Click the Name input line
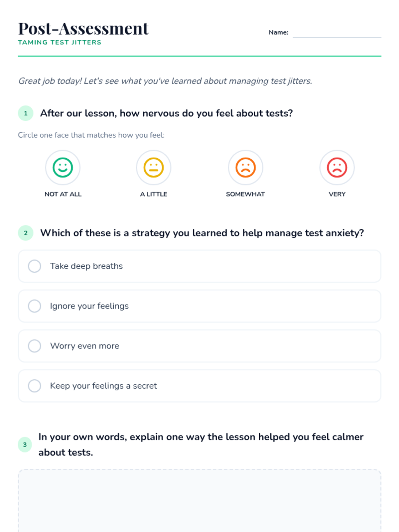This screenshot has height=532, width=399. tap(336, 33)
